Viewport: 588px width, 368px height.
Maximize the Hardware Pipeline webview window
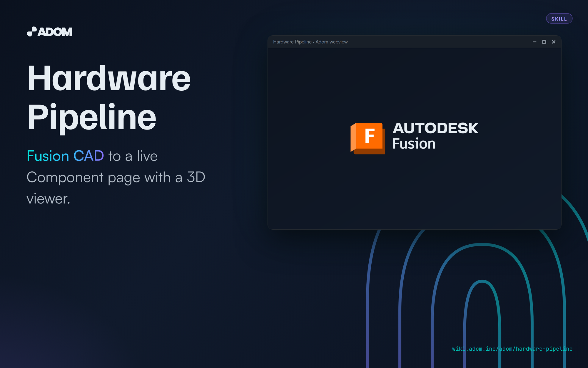click(x=544, y=42)
